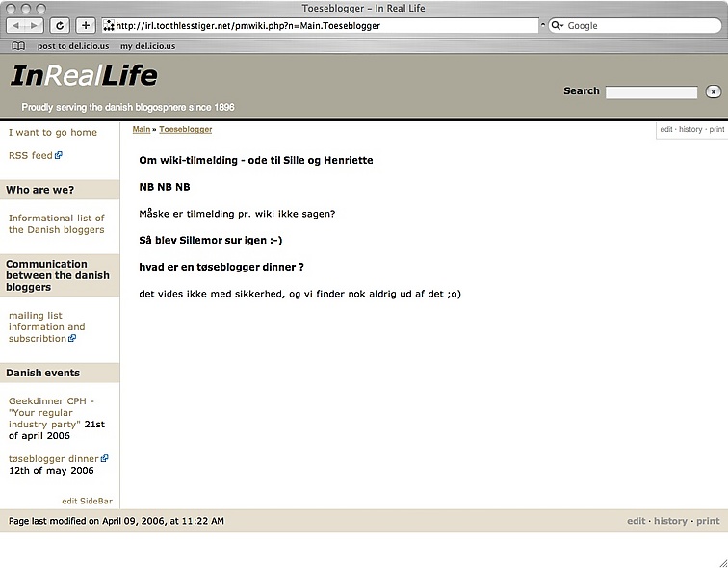728x568 pixels.
Task: Submit site search with the arrow button
Action: click(714, 91)
